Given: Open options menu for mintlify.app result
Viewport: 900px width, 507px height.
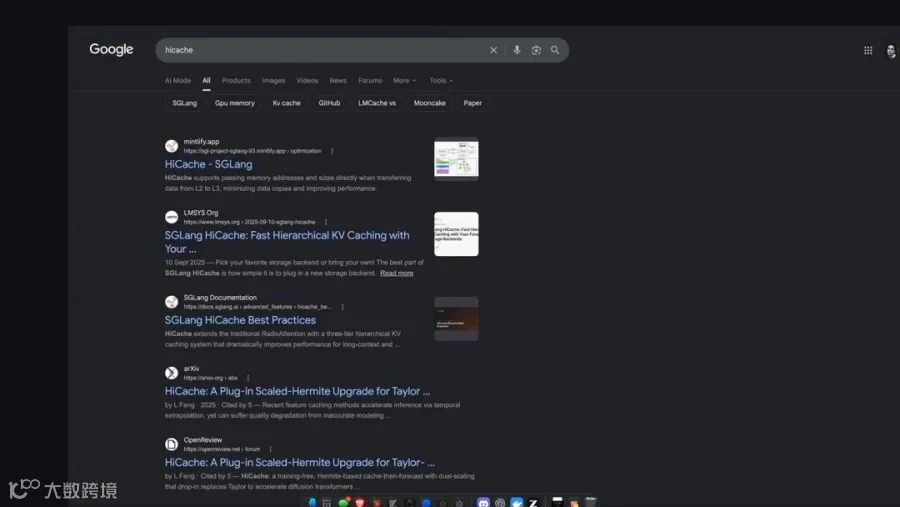Looking at the screenshot, I should pos(332,151).
